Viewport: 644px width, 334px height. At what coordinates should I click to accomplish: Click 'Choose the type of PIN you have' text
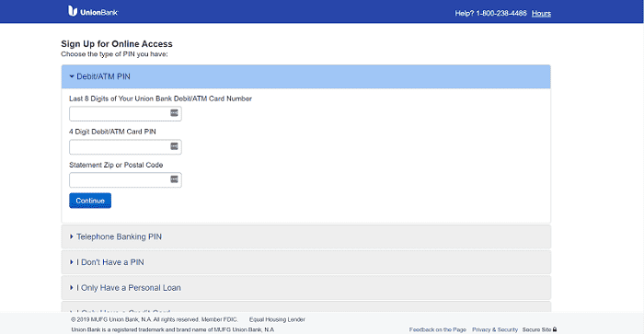click(x=114, y=54)
